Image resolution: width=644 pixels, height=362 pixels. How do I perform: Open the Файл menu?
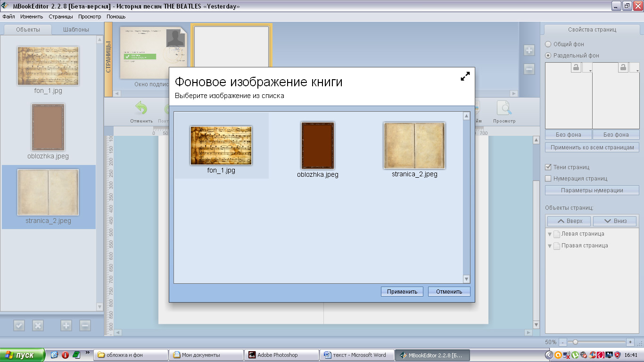tap(8, 16)
